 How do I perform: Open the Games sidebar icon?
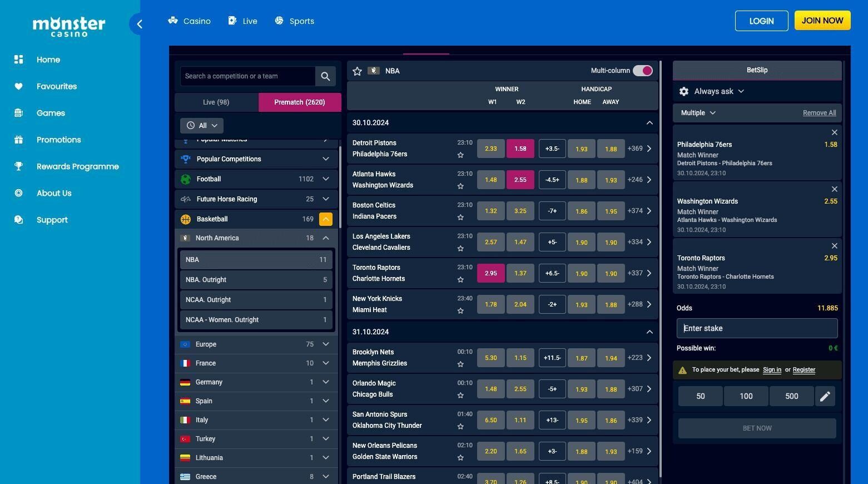(x=18, y=113)
